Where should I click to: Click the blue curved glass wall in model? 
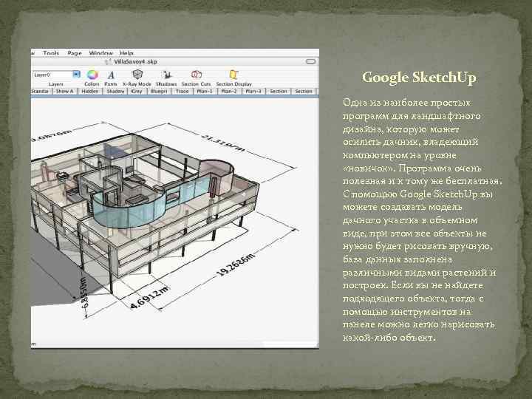pos(129,211)
